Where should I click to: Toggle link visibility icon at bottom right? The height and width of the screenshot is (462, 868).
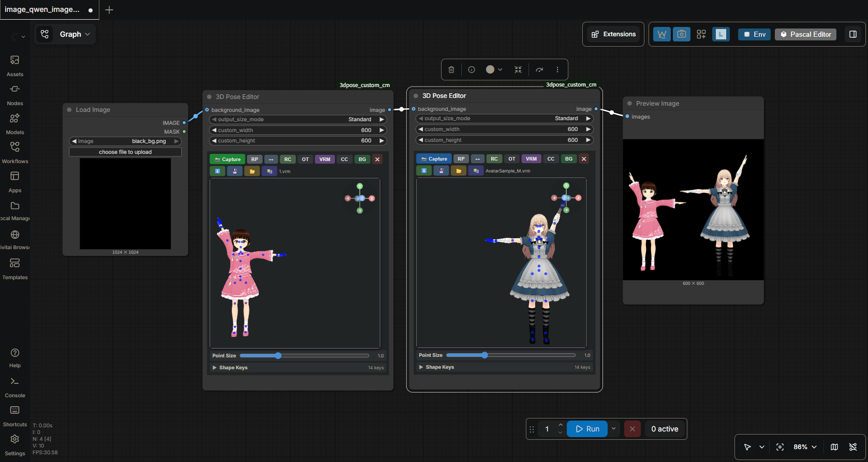[x=853, y=447]
